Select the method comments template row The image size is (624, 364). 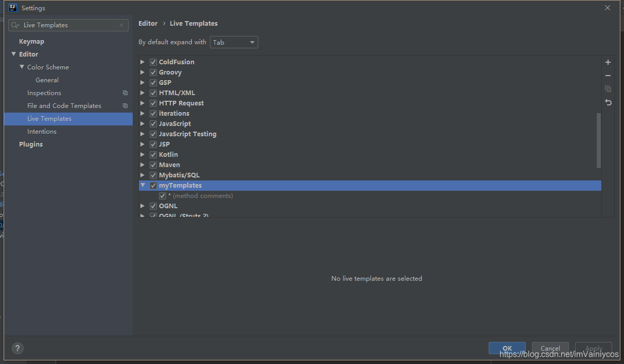click(370, 196)
